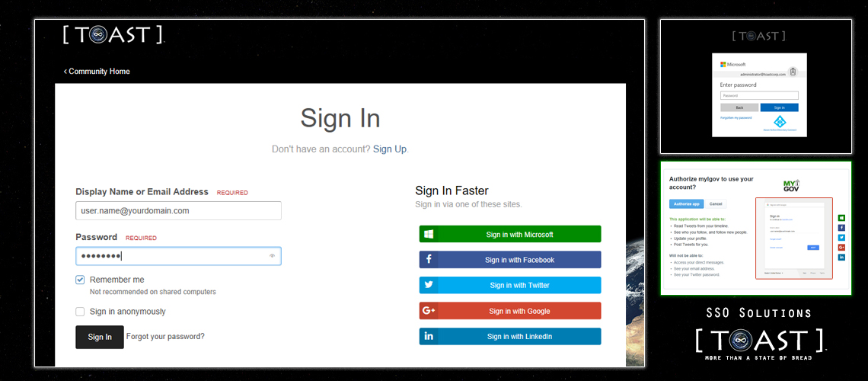Click 'Authorize mylgov to use your account?' heading
Image resolution: width=868 pixels, height=381 pixels.
point(711,184)
